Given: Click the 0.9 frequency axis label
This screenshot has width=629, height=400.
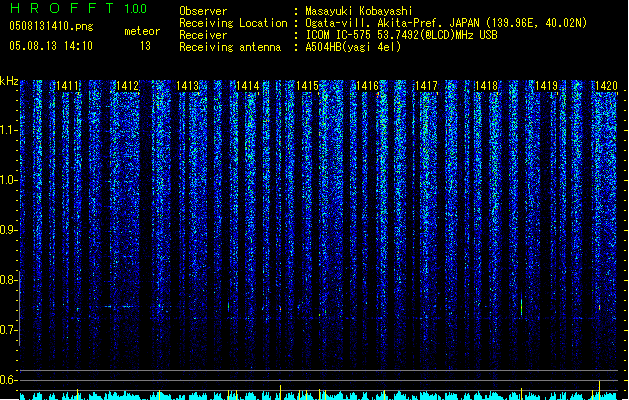Looking at the screenshot, I should tap(9, 230).
